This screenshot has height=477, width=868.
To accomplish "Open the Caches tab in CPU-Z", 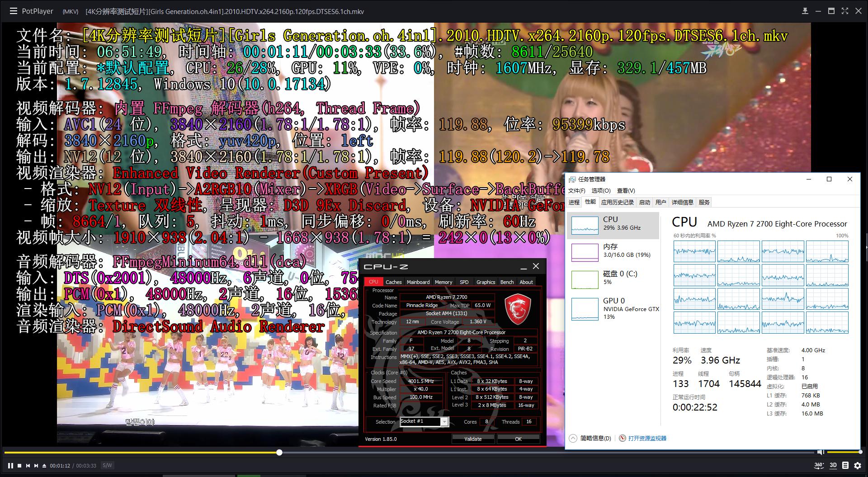I will 394,282.
